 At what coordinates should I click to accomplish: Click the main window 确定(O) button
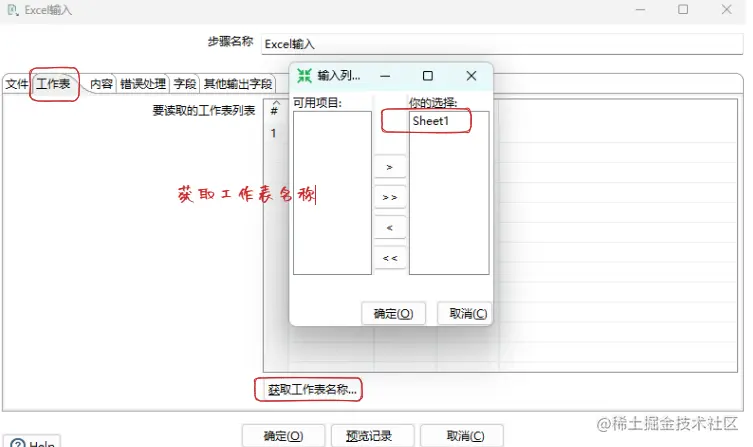pos(283,435)
